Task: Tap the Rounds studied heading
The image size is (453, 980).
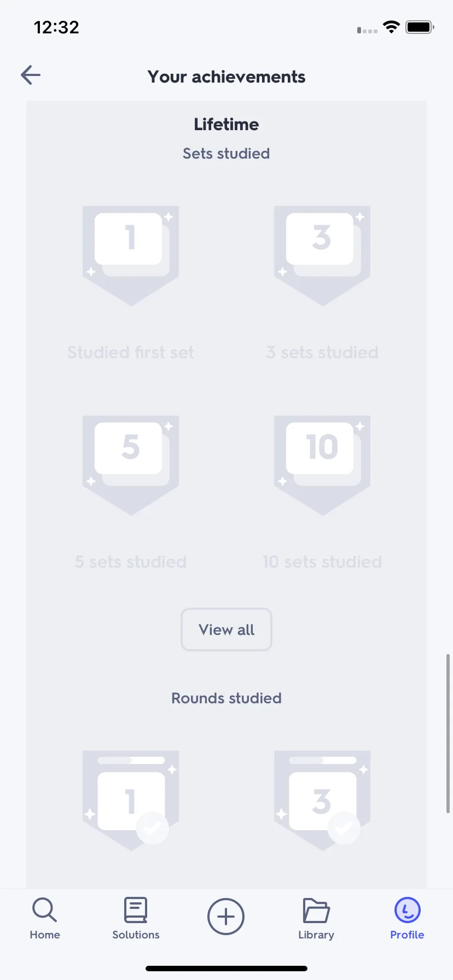Action: click(226, 698)
